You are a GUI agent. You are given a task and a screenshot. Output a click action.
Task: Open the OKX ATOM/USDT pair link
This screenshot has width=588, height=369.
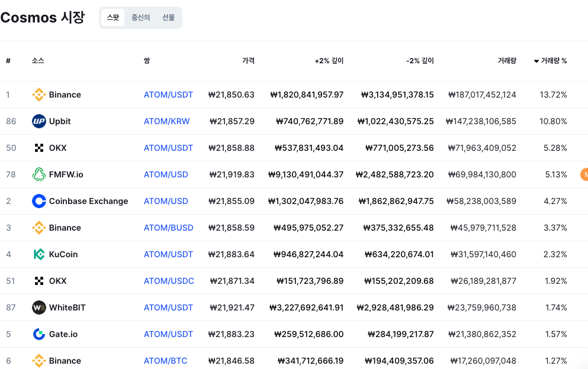coord(168,148)
